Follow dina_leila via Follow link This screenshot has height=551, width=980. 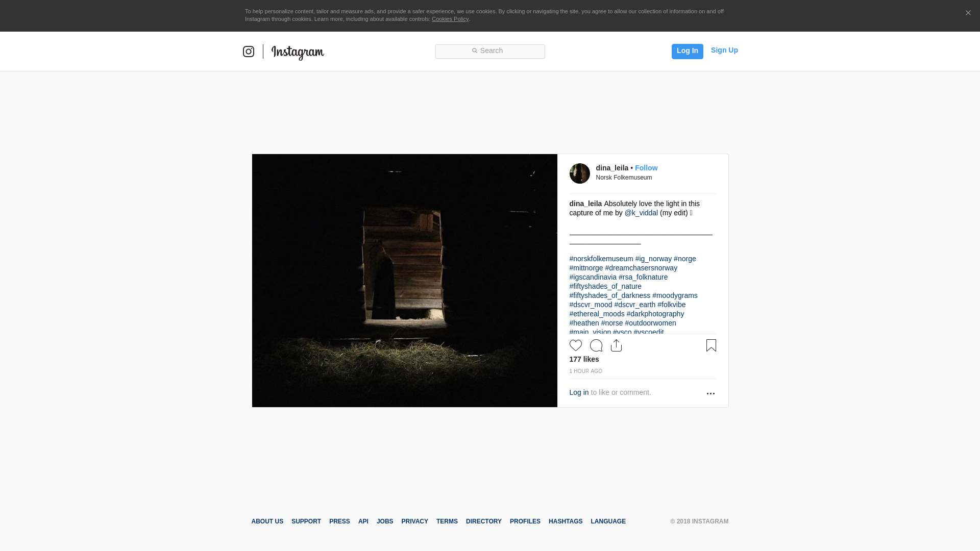[646, 168]
